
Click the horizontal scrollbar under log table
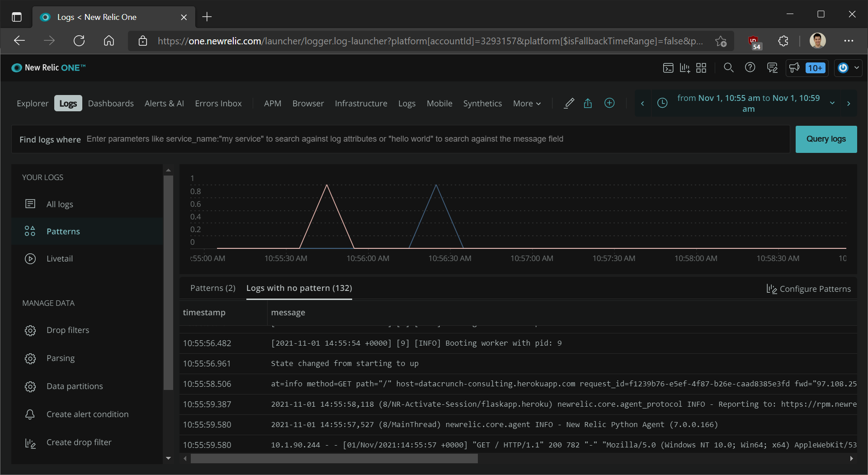[334, 459]
